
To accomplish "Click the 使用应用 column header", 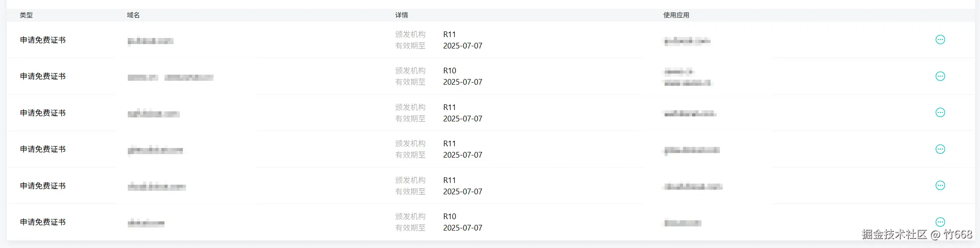I will [676, 15].
